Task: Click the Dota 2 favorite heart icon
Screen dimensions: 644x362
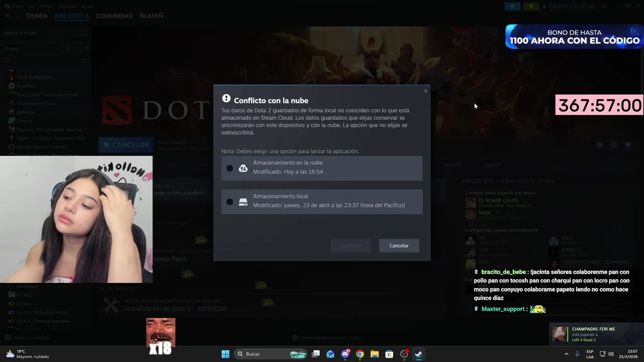Action: click(x=628, y=145)
